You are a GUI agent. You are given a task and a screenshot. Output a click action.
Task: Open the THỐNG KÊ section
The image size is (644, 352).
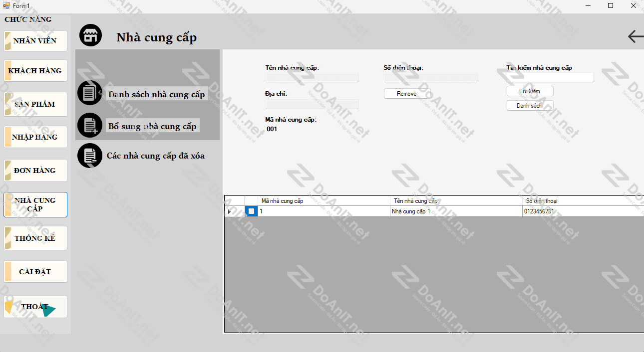(35, 238)
